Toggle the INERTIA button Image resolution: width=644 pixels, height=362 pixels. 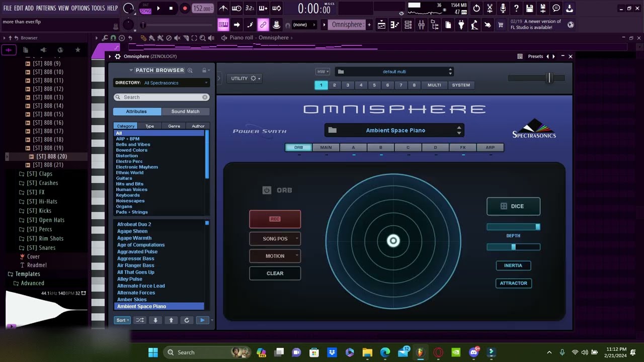click(x=513, y=265)
